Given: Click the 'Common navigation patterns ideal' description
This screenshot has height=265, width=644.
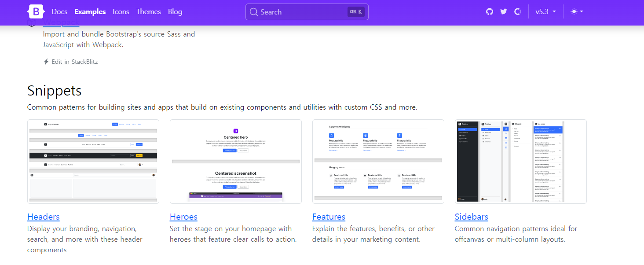Looking at the screenshot, I should (x=516, y=234).
